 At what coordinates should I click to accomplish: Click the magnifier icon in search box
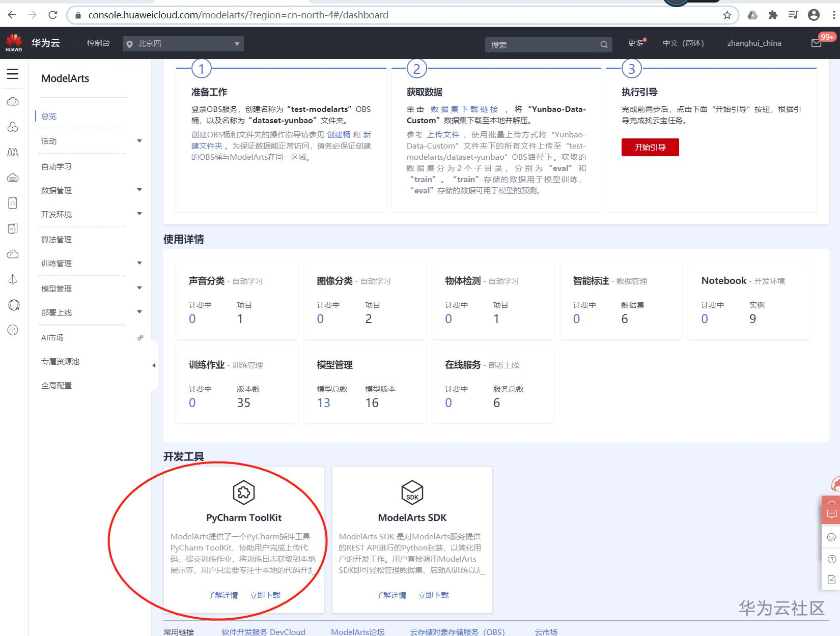[604, 45]
